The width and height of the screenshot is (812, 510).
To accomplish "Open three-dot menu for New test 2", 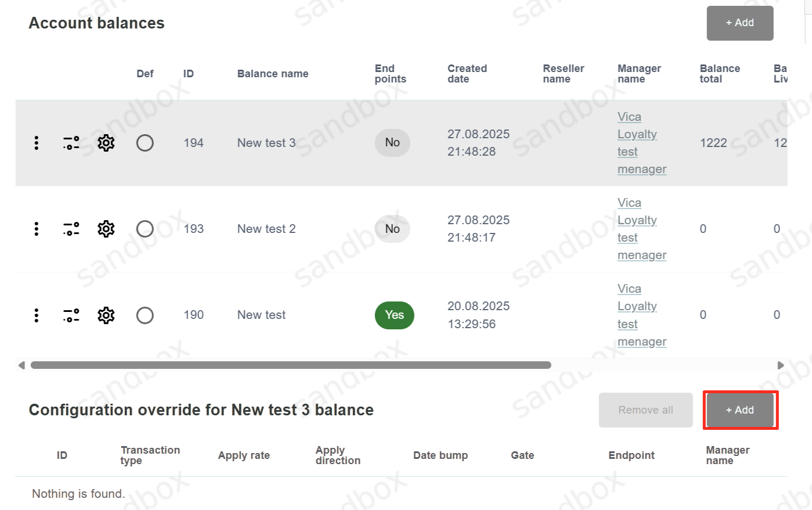I will pyautogui.click(x=37, y=229).
